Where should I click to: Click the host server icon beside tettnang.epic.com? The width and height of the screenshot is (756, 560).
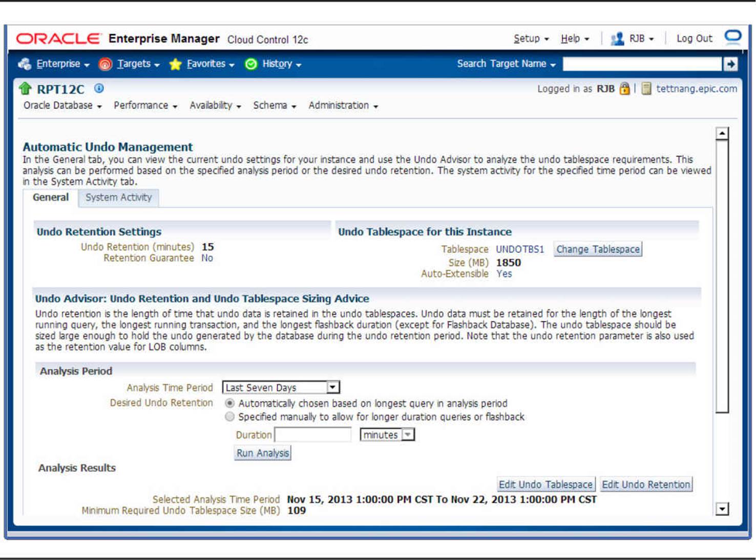646,89
